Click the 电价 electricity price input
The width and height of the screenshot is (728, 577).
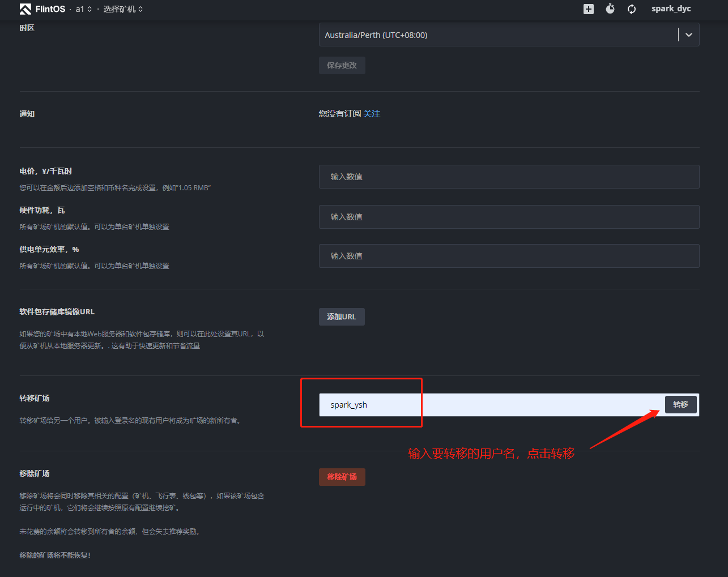pyautogui.click(x=509, y=177)
